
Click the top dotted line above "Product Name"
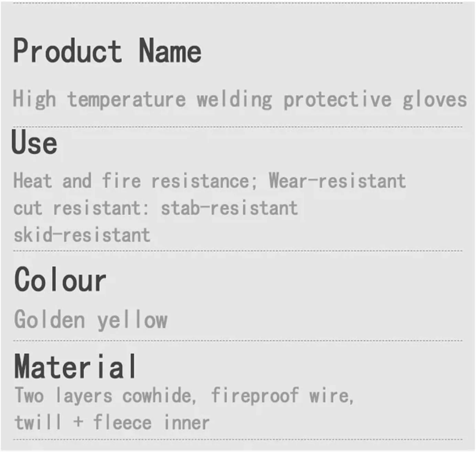(237, 3)
